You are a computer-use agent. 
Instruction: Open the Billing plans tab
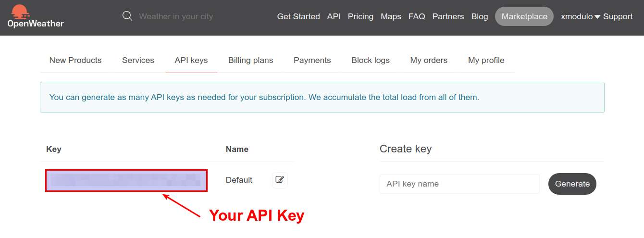point(250,60)
